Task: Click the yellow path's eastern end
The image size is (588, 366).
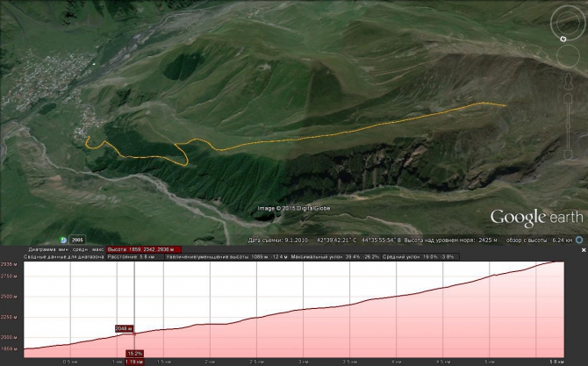Action: tap(505, 105)
